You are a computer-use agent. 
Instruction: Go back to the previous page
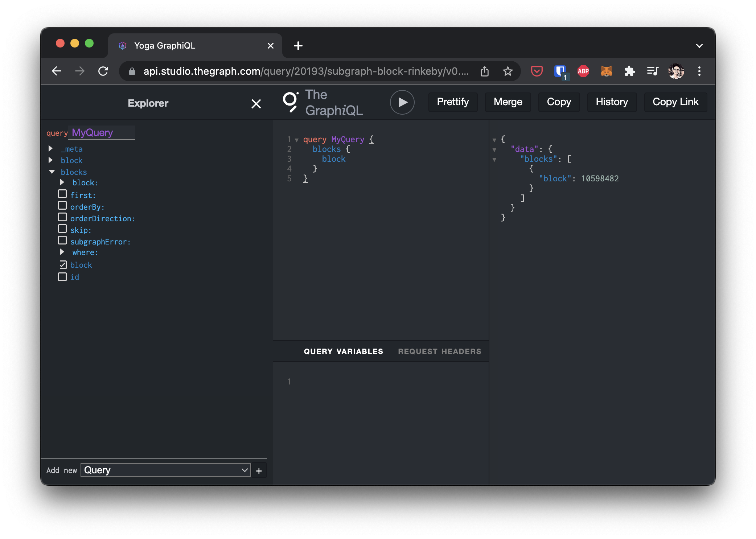click(x=57, y=71)
